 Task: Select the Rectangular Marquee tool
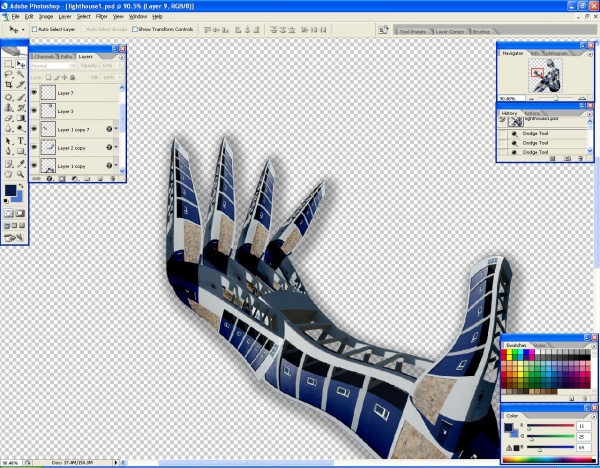click(8, 64)
